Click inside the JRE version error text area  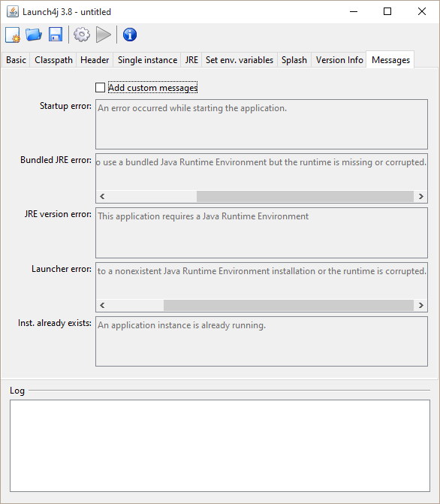[x=261, y=233]
